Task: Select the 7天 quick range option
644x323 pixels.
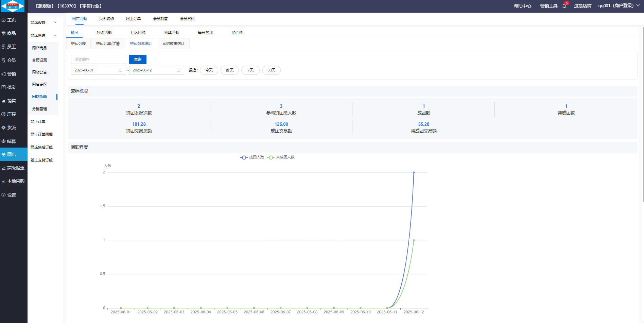Action: 250,70
